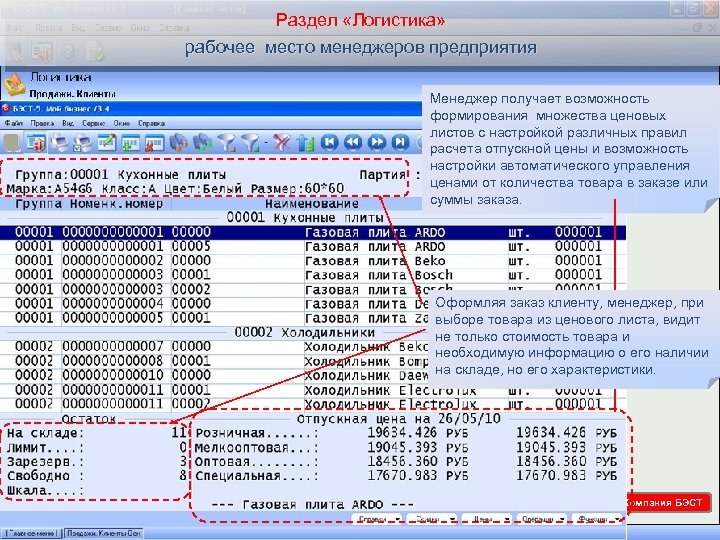Click the БЭСТ-5 red title bar icon
Screen dimensions: 720x540
[6, 109]
